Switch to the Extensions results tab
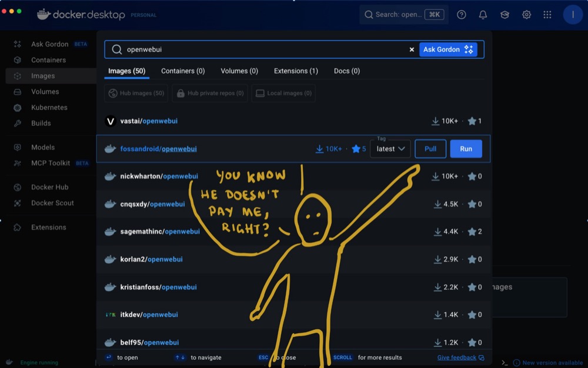The height and width of the screenshot is (368, 588). [x=296, y=71]
